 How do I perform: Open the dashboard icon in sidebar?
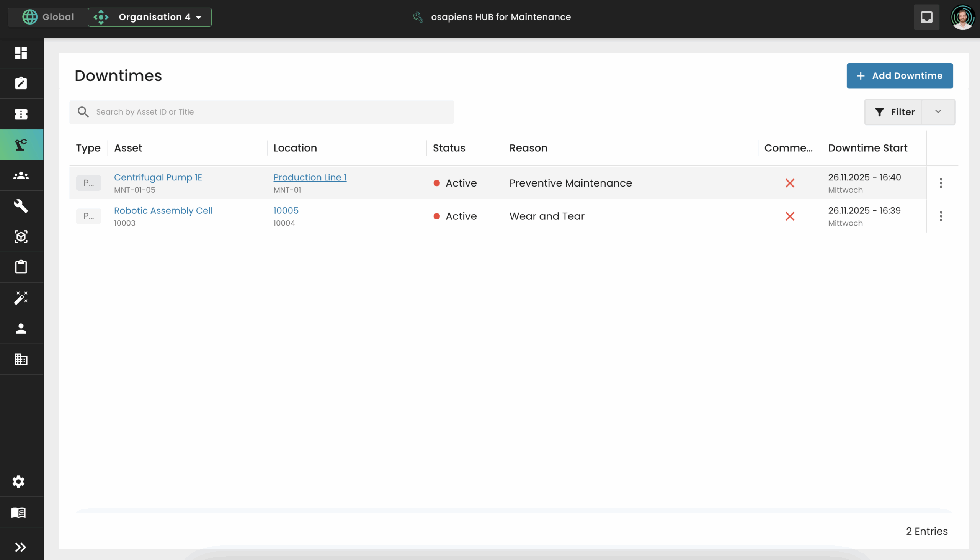21,53
